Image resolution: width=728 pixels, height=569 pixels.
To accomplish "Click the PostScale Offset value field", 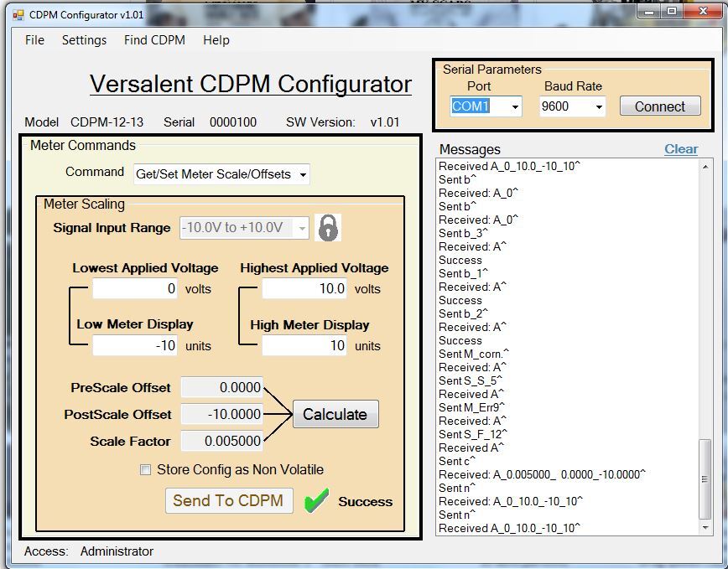I will pos(222,414).
